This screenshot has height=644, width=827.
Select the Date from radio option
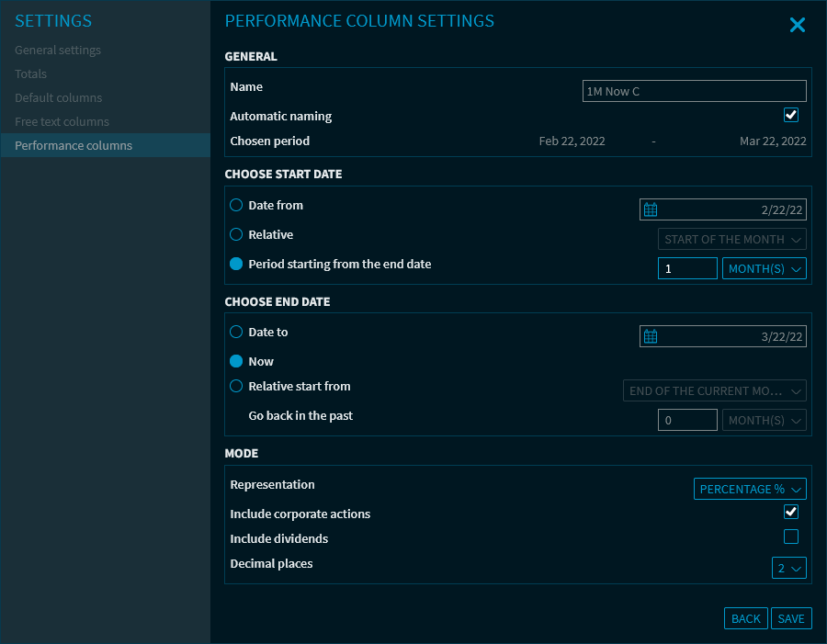tap(237, 206)
